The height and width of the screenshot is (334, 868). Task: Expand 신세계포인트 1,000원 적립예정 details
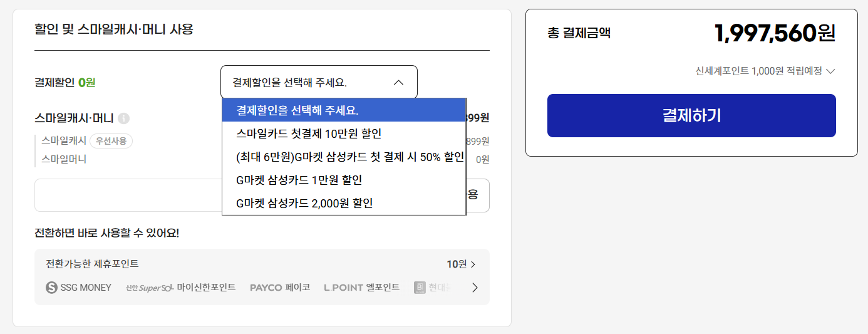pos(830,71)
